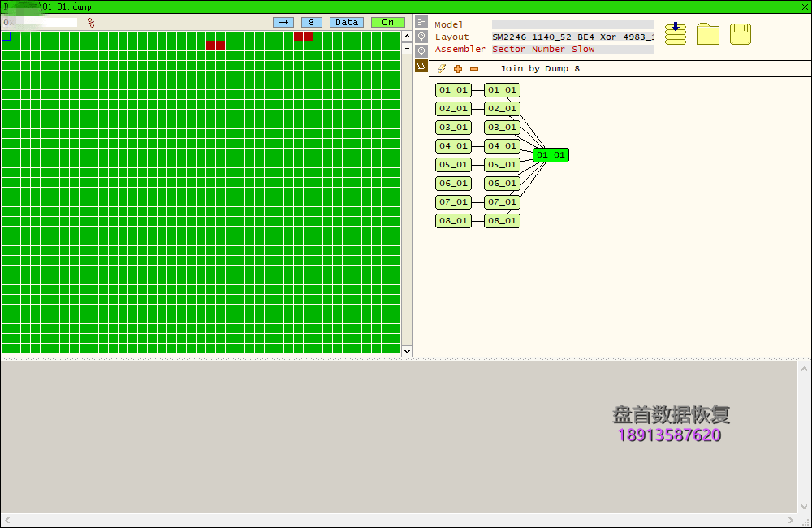This screenshot has width=812, height=528.
Task: Click block map scroll down arrow
Action: point(407,351)
